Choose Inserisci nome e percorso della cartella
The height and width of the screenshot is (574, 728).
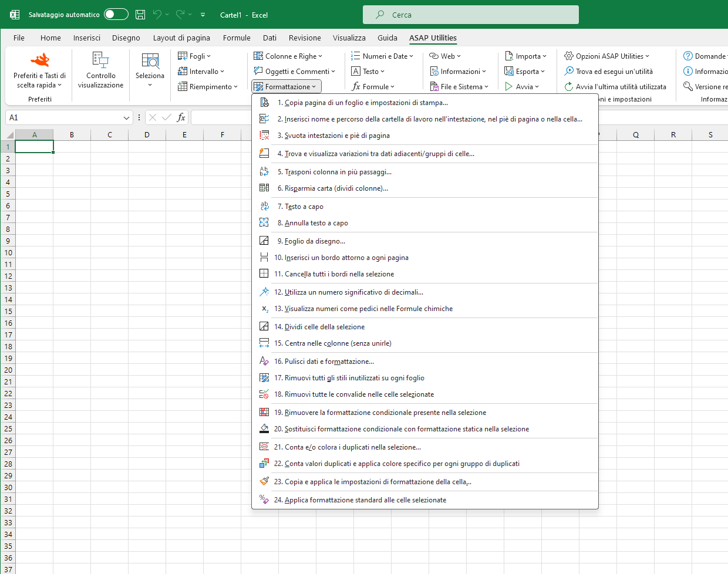tap(425, 119)
